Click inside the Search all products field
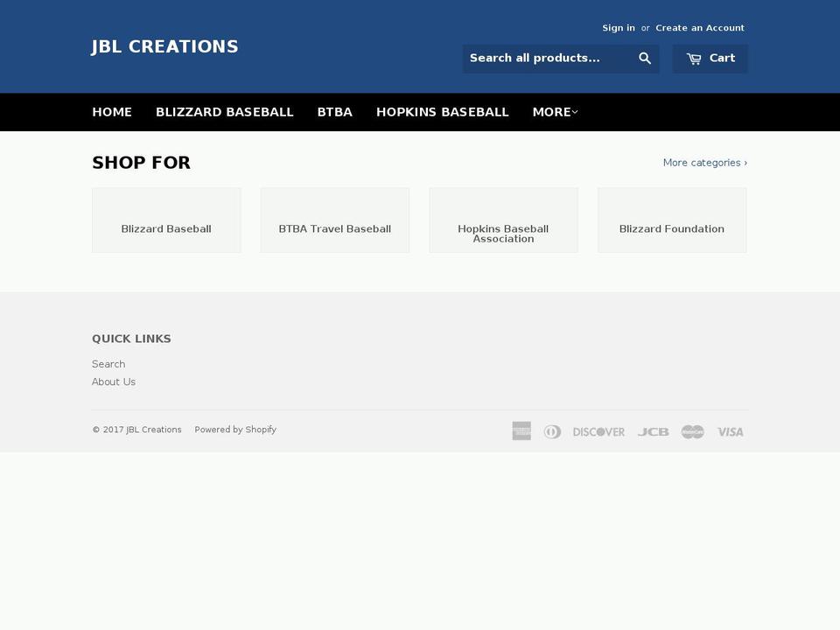 547,58
